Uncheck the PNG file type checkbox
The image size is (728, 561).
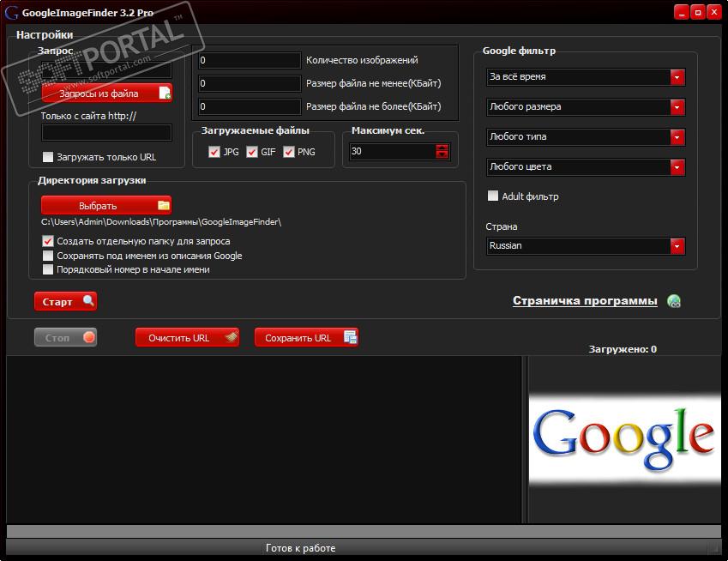289,152
